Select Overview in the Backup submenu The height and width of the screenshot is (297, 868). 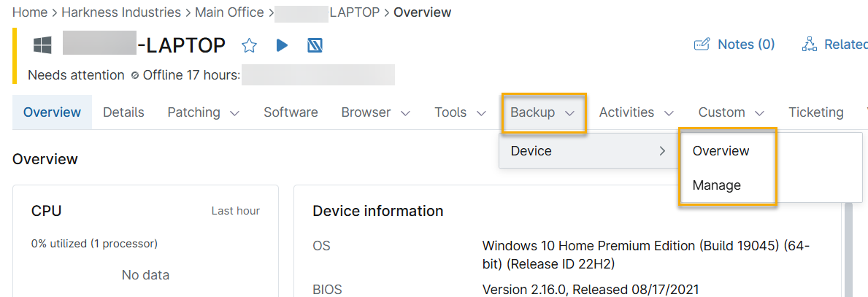pos(721,151)
